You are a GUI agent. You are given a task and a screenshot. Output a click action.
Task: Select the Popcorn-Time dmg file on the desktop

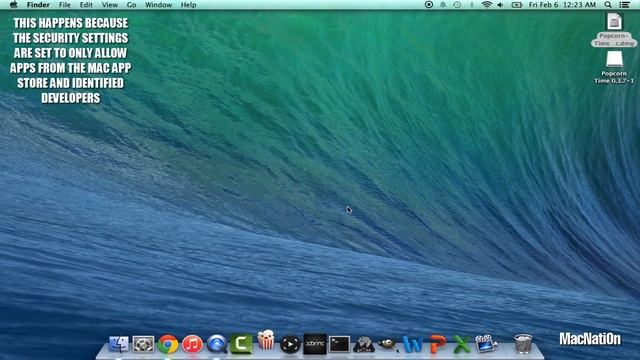click(x=614, y=30)
